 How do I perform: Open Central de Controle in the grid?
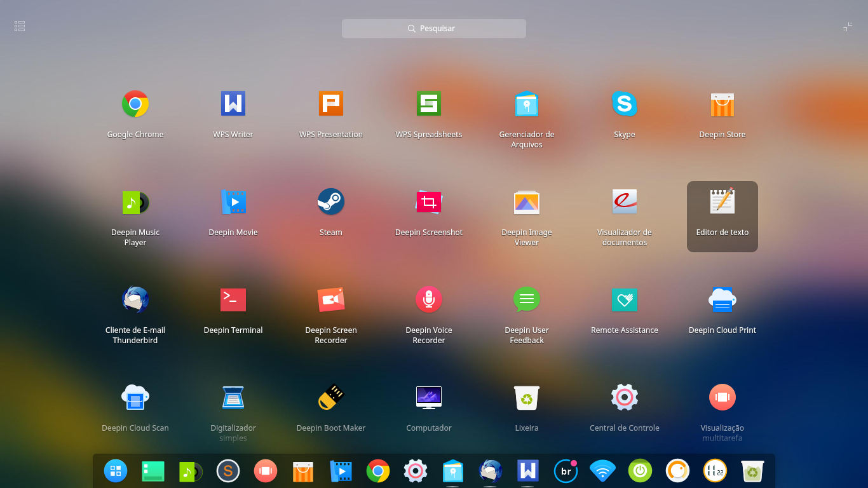click(x=625, y=397)
